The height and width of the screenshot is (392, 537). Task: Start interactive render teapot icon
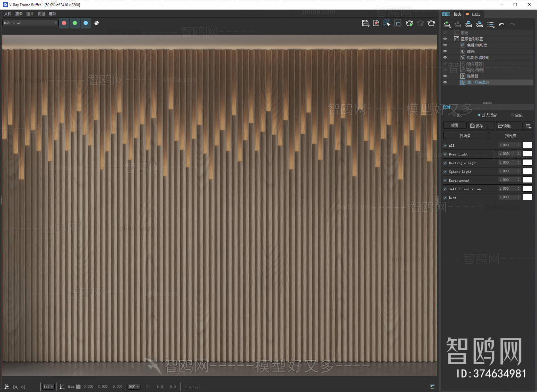click(x=409, y=23)
